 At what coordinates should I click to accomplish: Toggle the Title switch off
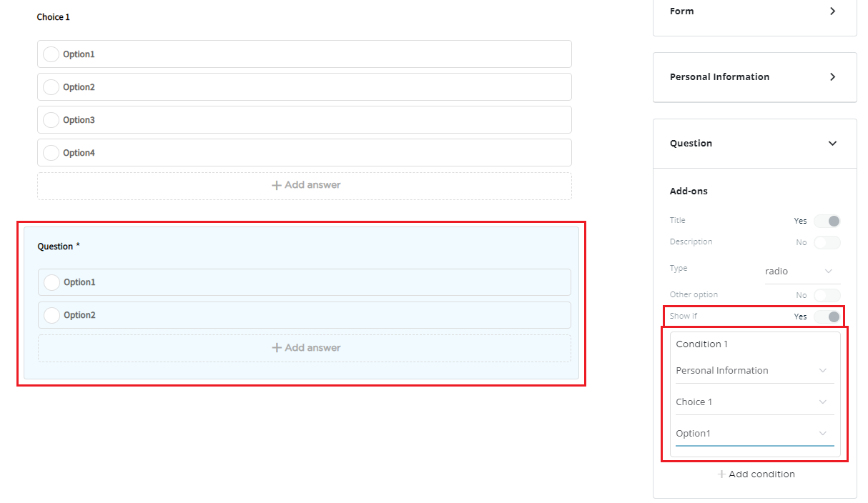pyautogui.click(x=827, y=221)
